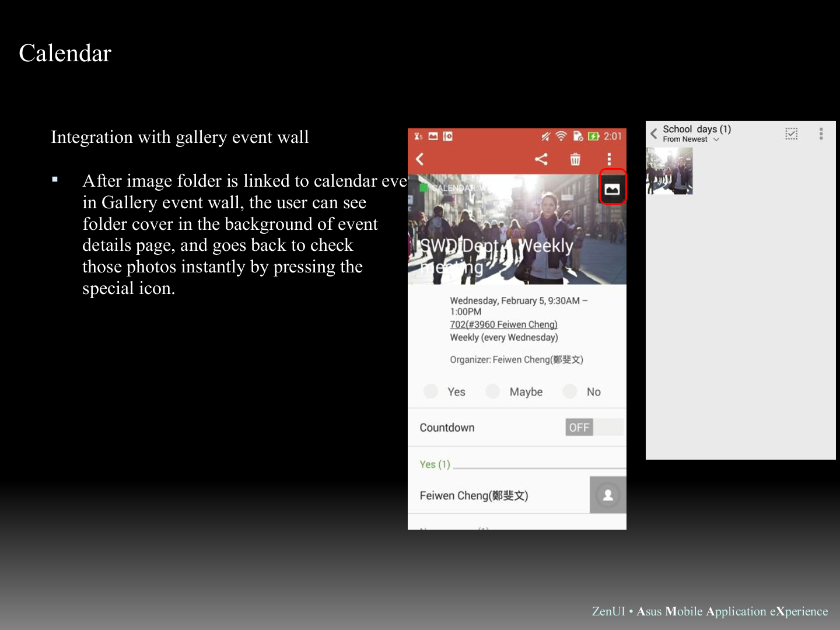Open the photo thumbnail in School days album

[x=669, y=171]
